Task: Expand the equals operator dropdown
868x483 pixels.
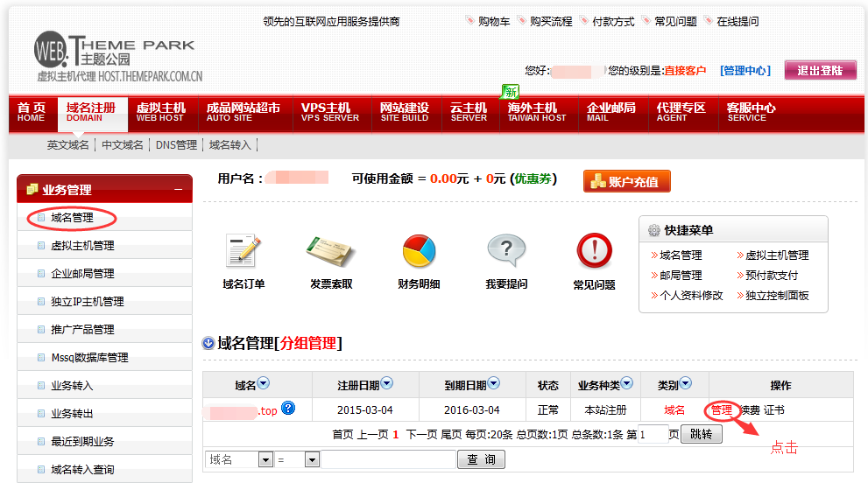Action: (312, 459)
